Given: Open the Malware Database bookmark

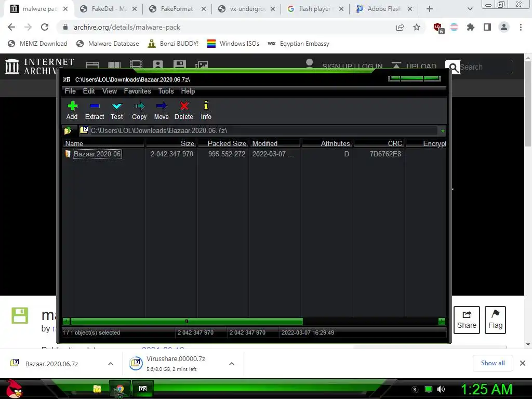Looking at the screenshot, I should click(108, 44).
